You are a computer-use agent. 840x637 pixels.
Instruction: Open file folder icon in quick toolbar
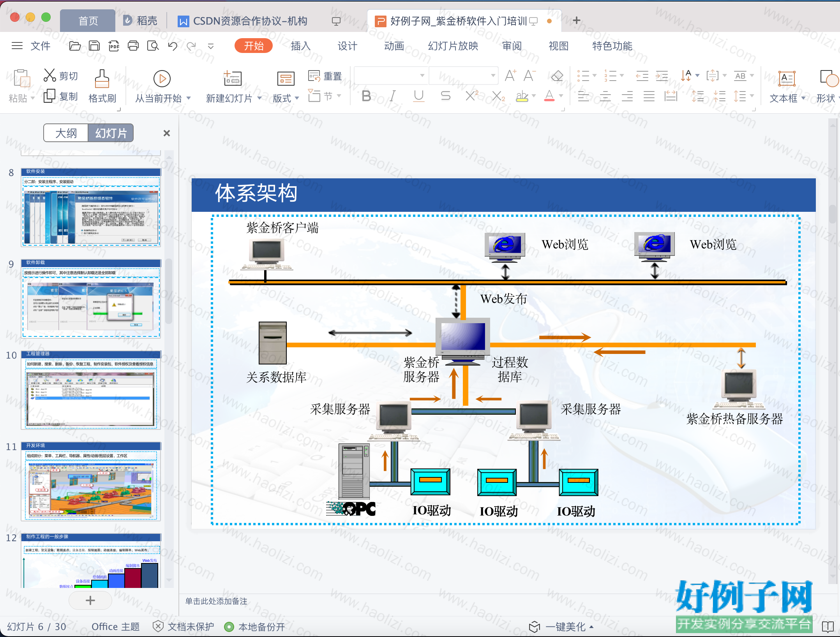point(75,46)
